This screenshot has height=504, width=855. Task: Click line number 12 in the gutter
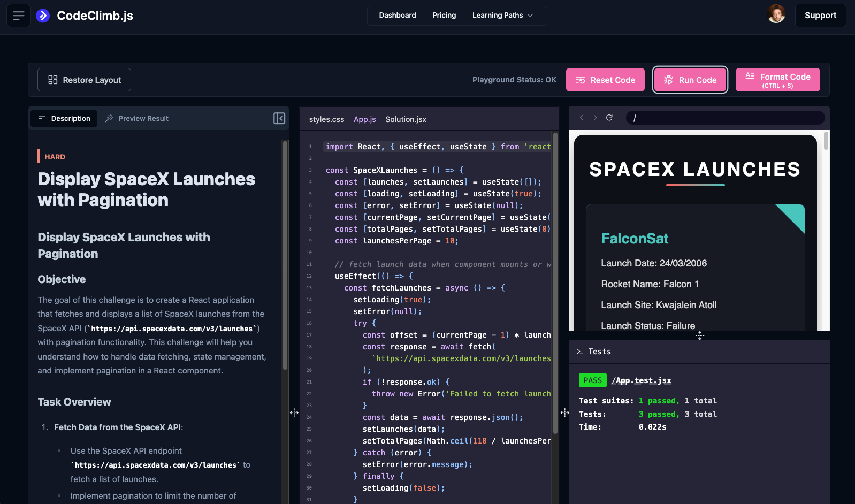pyautogui.click(x=309, y=276)
